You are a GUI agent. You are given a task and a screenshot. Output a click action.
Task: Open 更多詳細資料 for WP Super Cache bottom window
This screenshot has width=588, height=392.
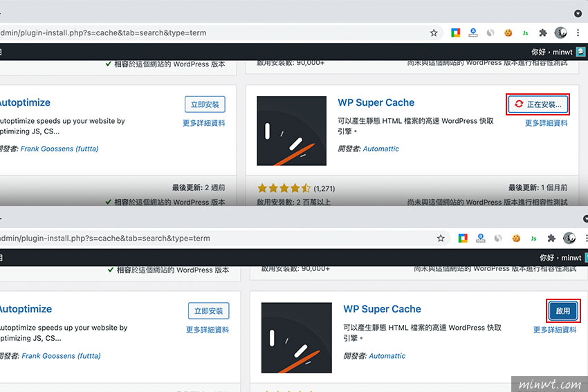tap(555, 330)
